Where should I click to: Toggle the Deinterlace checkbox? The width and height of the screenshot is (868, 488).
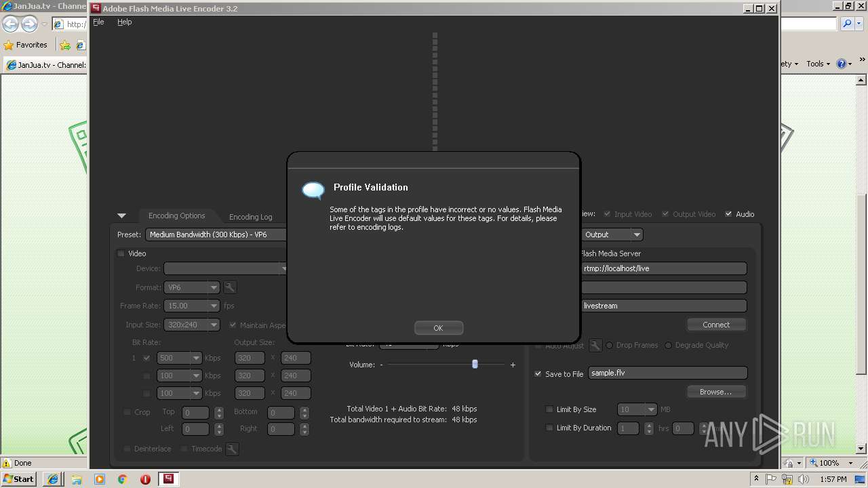point(127,449)
